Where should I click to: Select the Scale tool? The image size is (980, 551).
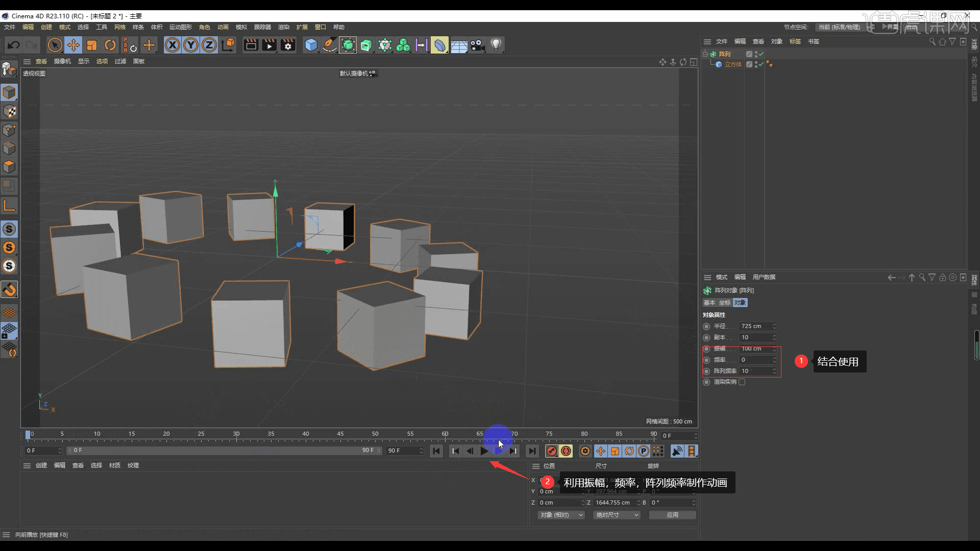click(x=92, y=45)
